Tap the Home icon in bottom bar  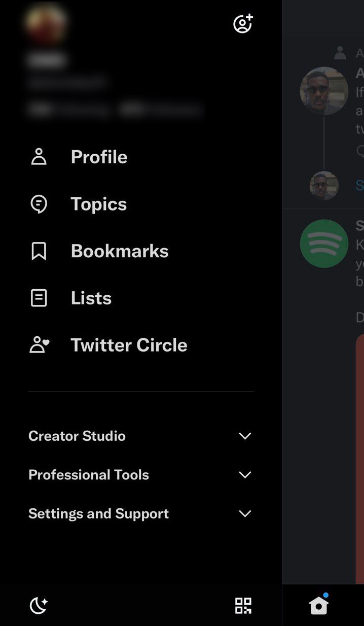[x=318, y=605]
